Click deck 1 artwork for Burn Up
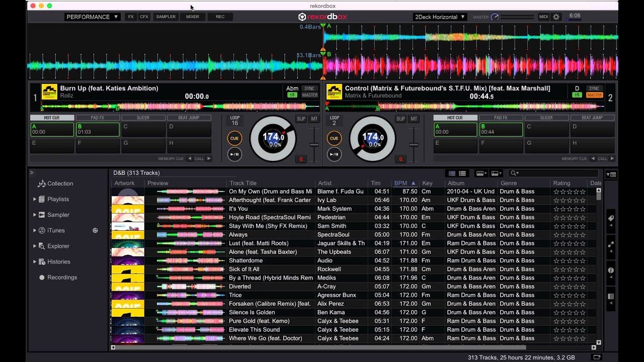 [49, 92]
